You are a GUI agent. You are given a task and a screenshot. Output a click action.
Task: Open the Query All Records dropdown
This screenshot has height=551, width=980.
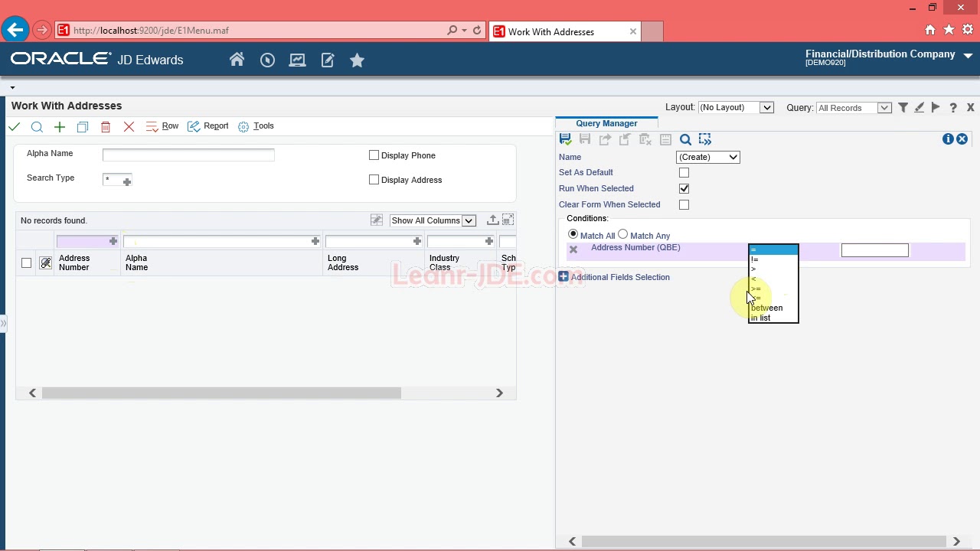[x=854, y=108]
